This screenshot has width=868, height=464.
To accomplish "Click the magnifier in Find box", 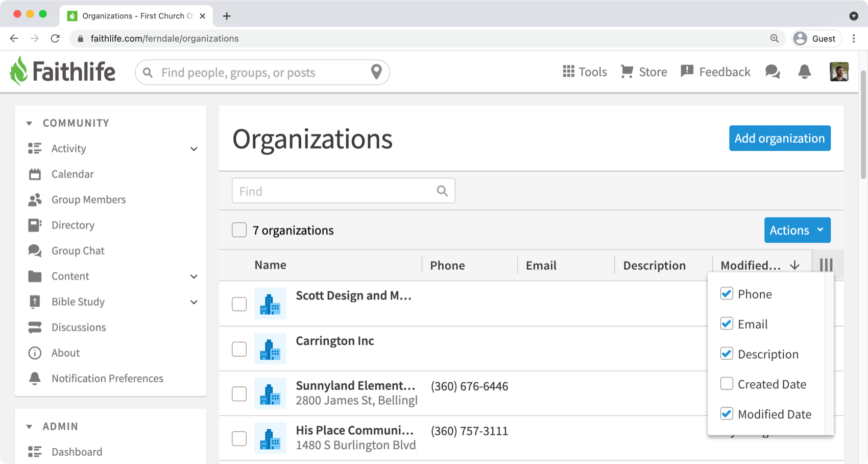I will coord(442,191).
